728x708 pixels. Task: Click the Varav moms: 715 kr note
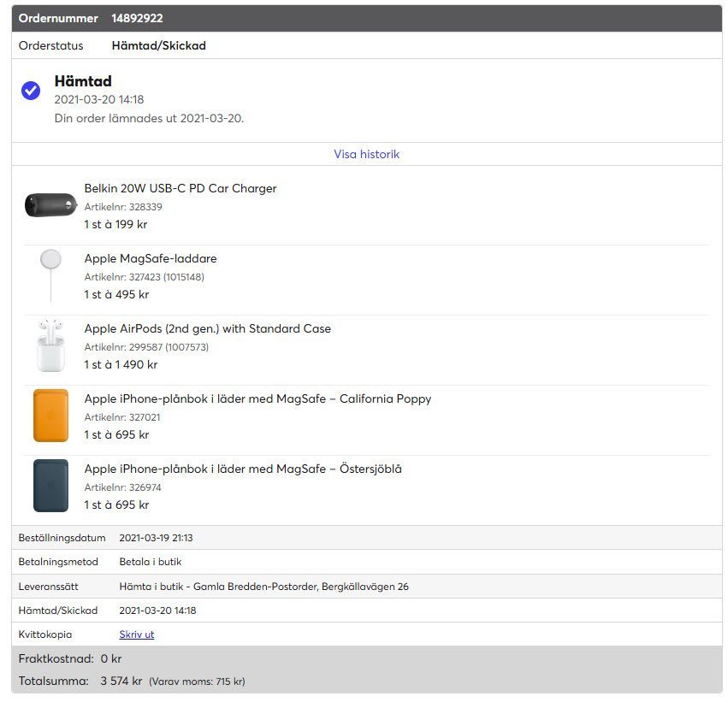click(x=197, y=681)
